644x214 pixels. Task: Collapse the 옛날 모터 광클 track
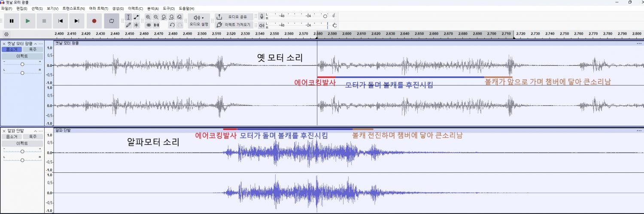coord(36,44)
